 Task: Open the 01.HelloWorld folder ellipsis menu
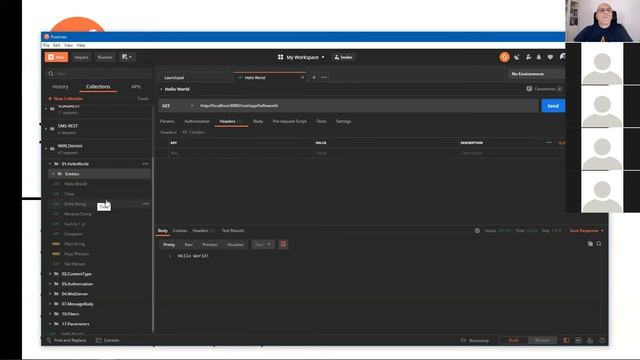pyautogui.click(x=145, y=164)
